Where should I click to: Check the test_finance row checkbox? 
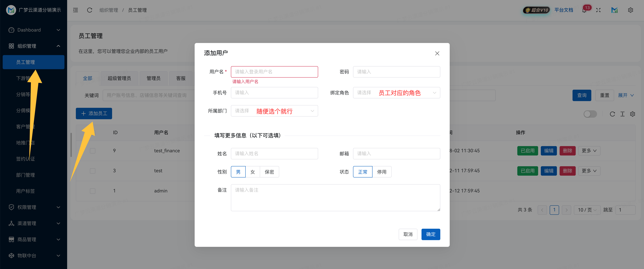point(92,151)
